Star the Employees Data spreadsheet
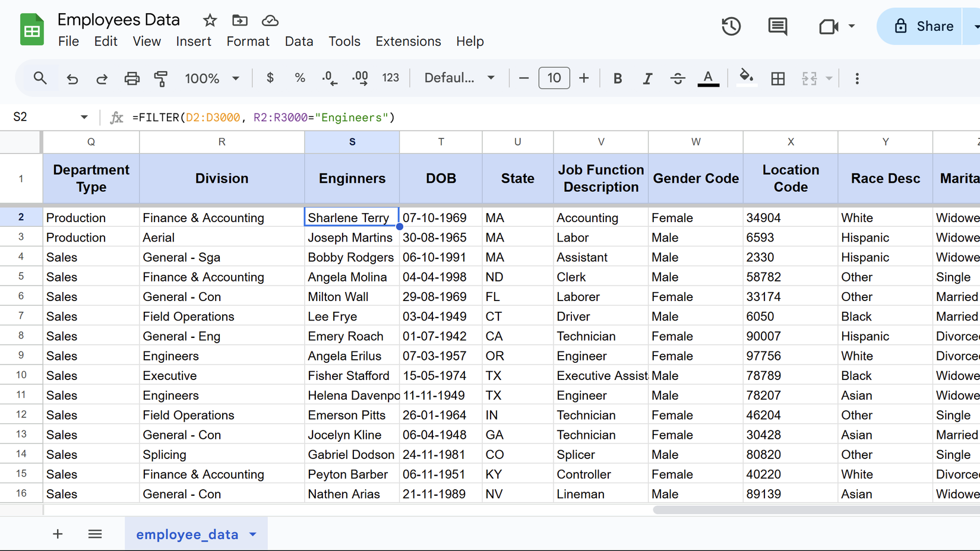Image resolution: width=980 pixels, height=551 pixels. pyautogui.click(x=210, y=20)
